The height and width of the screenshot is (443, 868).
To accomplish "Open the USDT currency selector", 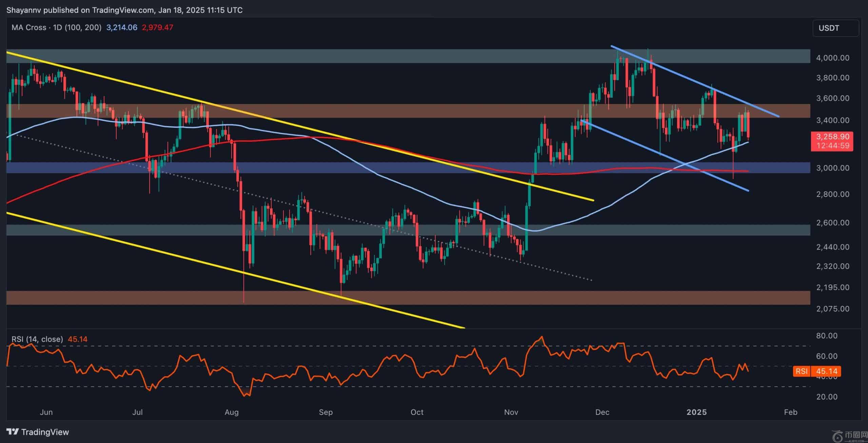I will click(x=835, y=28).
